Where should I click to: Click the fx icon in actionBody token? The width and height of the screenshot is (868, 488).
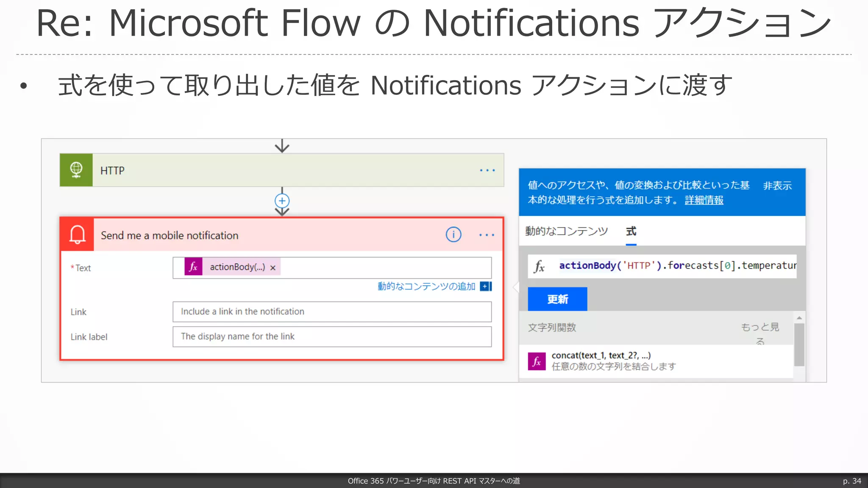coord(194,267)
